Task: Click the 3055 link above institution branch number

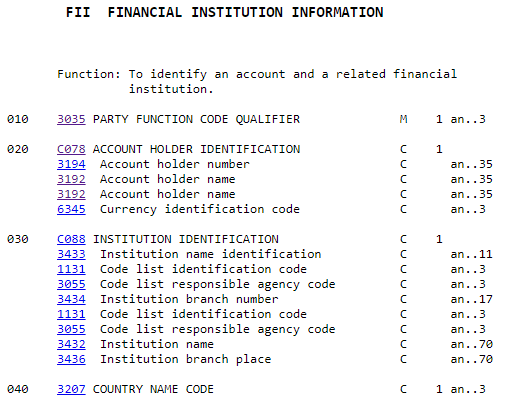Action: point(71,284)
